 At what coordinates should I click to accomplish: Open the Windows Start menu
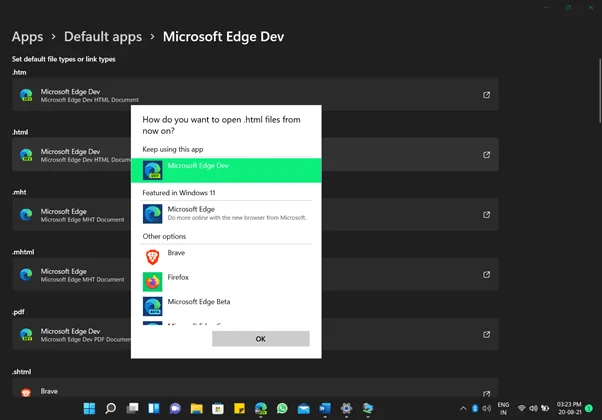click(x=89, y=408)
